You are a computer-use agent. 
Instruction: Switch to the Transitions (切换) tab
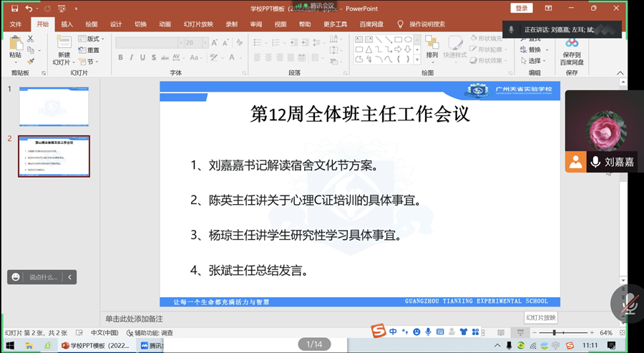pos(140,24)
